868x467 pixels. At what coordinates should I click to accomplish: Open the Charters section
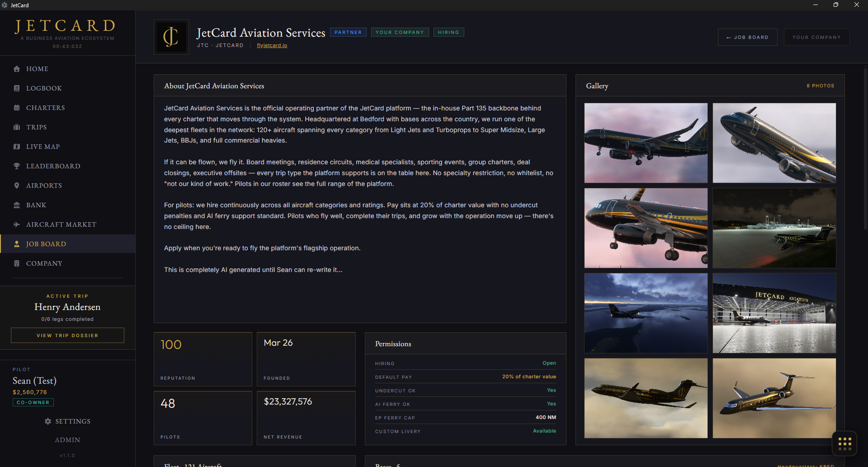point(67,108)
